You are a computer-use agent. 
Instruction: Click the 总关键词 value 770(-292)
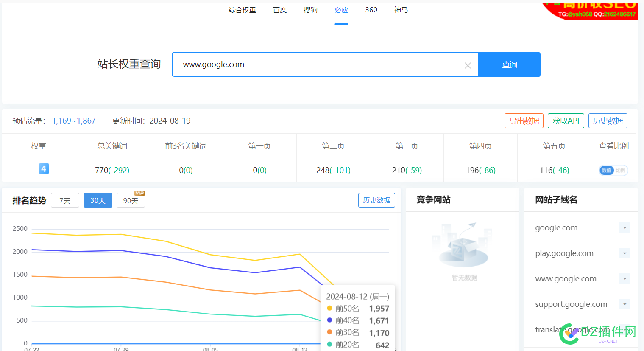coord(112,170)
